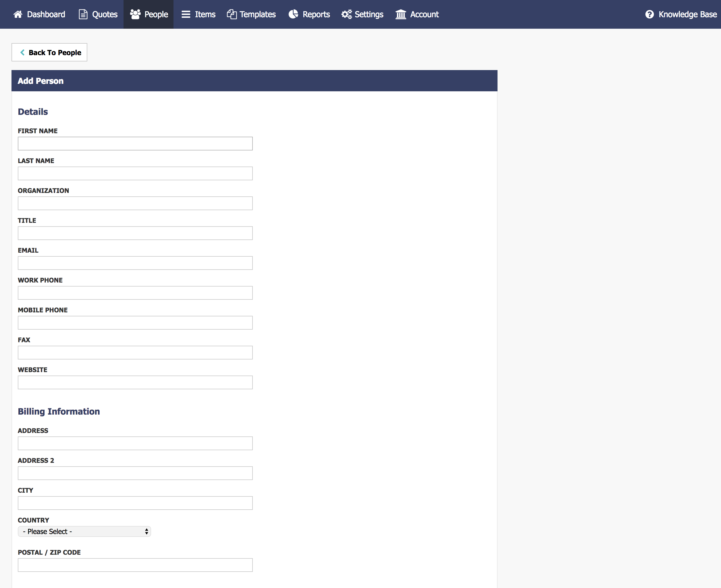Click the COUNTRY label
721x588 pixels.
[34, 520]
